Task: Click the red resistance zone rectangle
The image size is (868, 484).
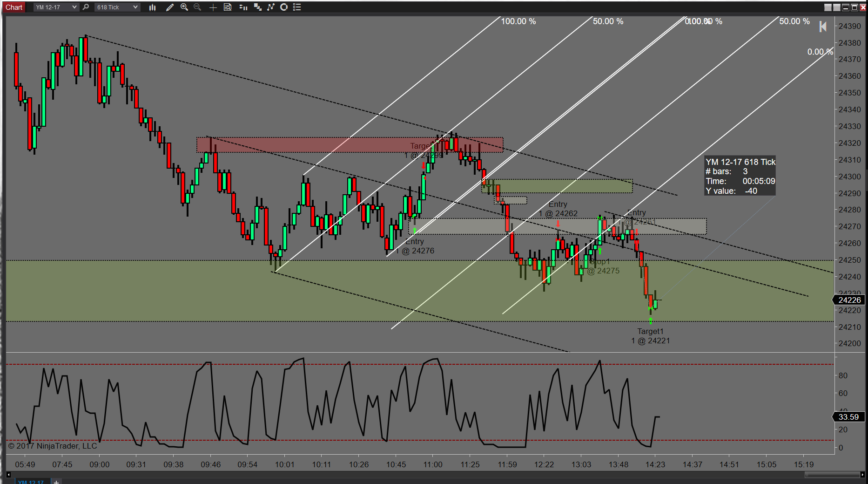Action: click(x=350, y=145)
